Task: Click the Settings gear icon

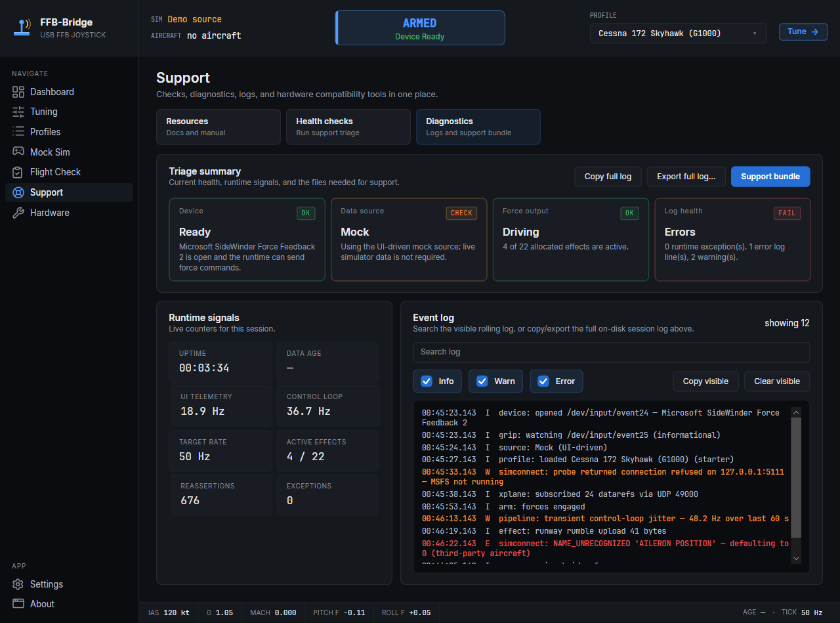Action: [18, 584]
